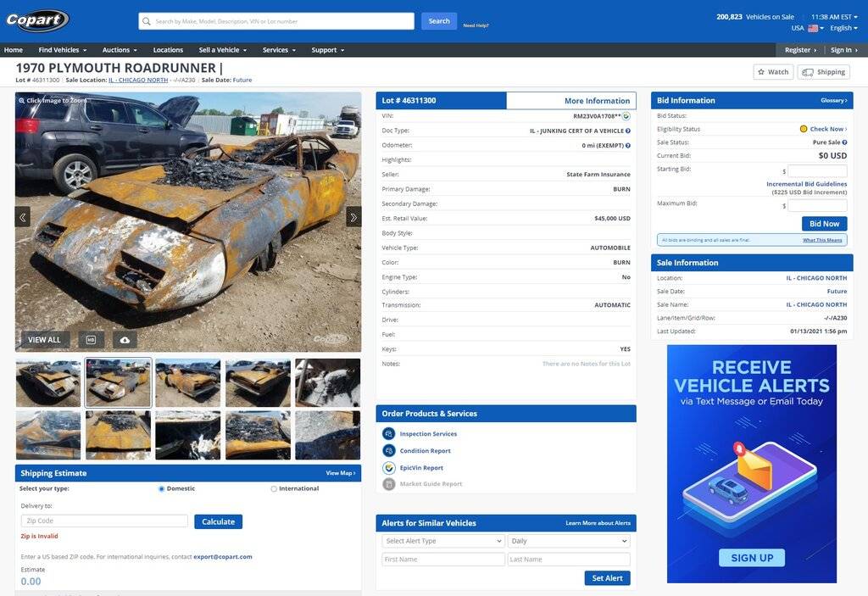The height and width of the screenshot is (596, 868).
Task: Click the Zip Code input field
Action: 104,521
